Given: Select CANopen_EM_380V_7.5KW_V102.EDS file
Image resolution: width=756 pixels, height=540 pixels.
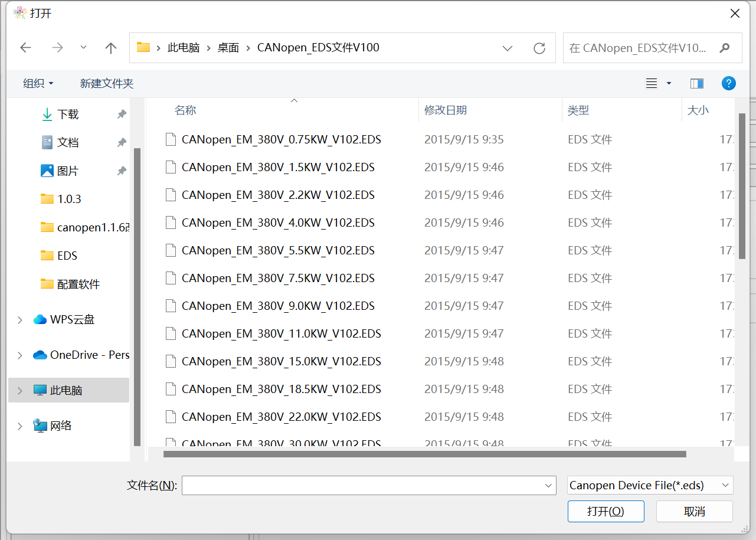Looking at the screenshot, I should [279, 278].
